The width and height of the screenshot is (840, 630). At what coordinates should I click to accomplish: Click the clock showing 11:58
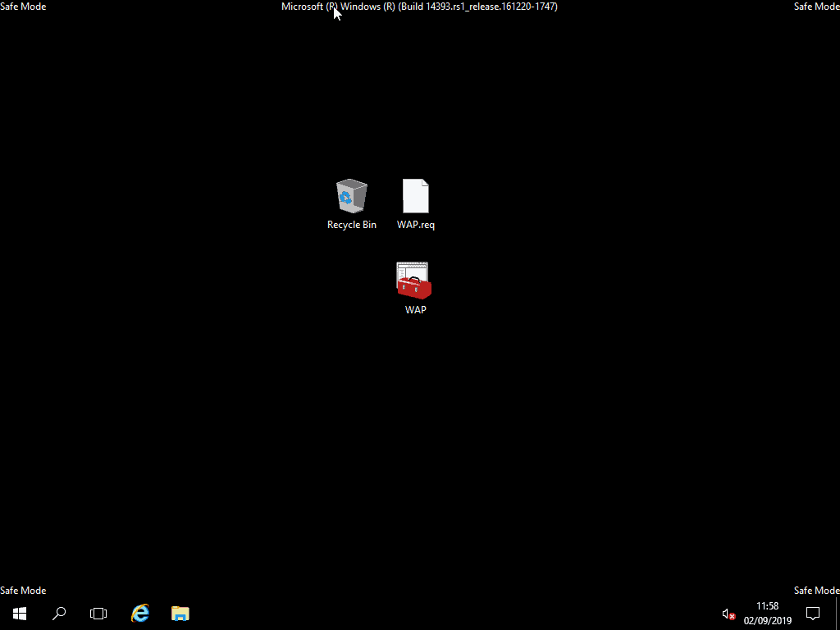tap(767, 605)
